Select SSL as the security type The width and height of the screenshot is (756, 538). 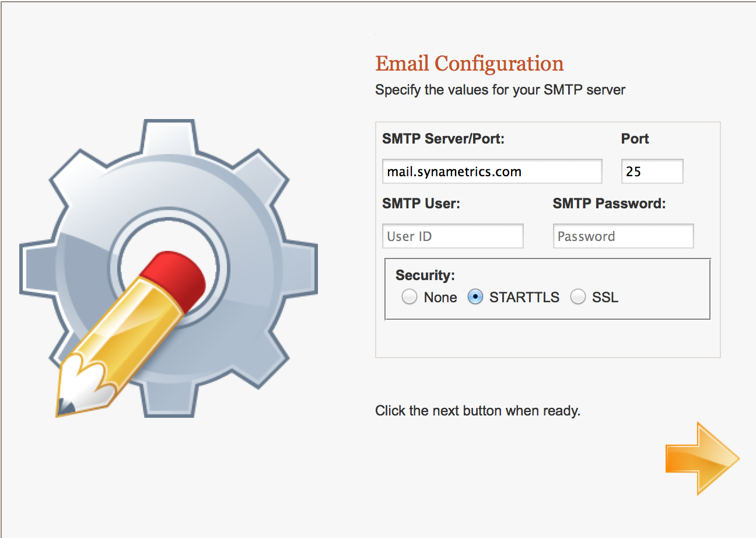578,297
